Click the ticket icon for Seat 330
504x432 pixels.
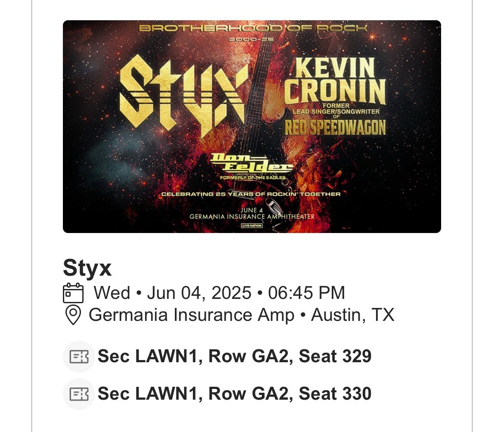click(x=79, y=394)
